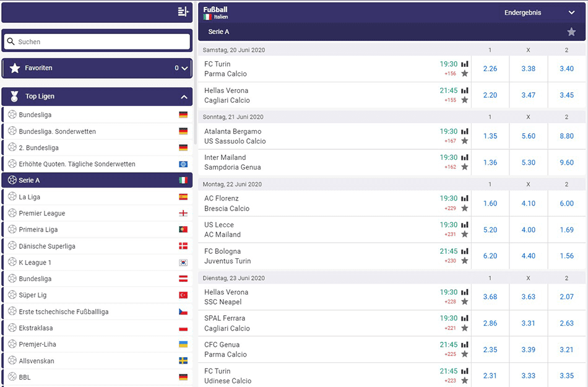Screen dimensions: 588x387
Task: Favorite the Serie A league star
Action: point(571,32)
